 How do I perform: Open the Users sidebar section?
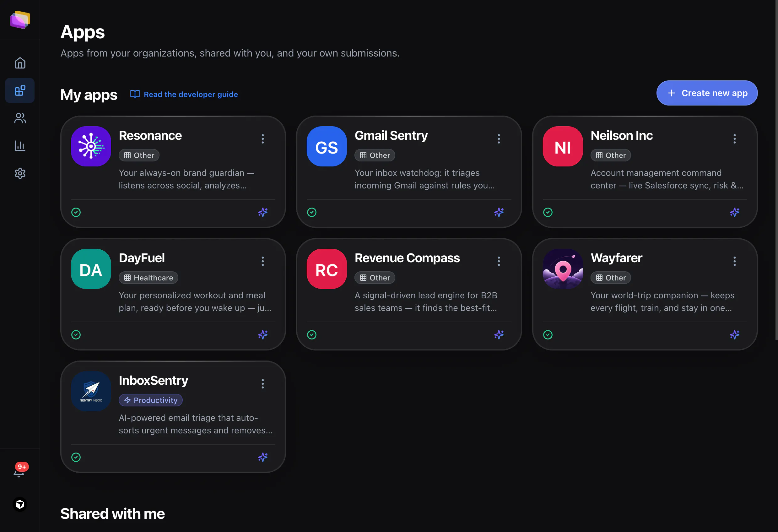click(20, 118)
